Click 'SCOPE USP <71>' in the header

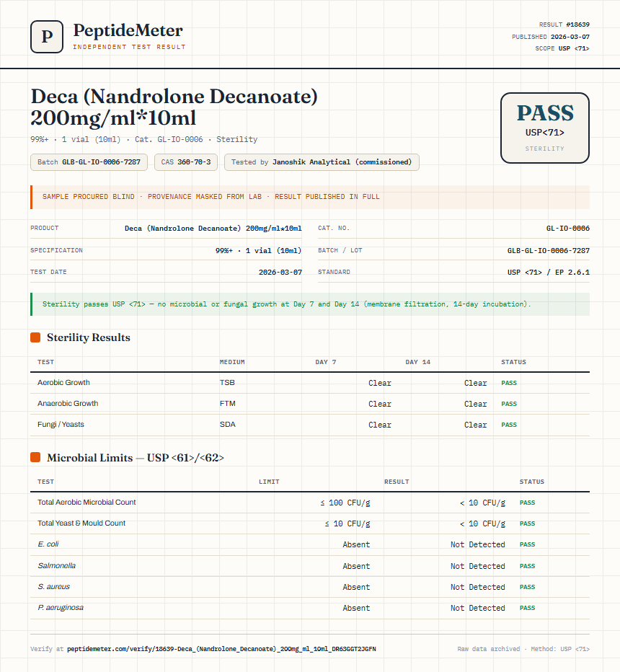point(562,48)
